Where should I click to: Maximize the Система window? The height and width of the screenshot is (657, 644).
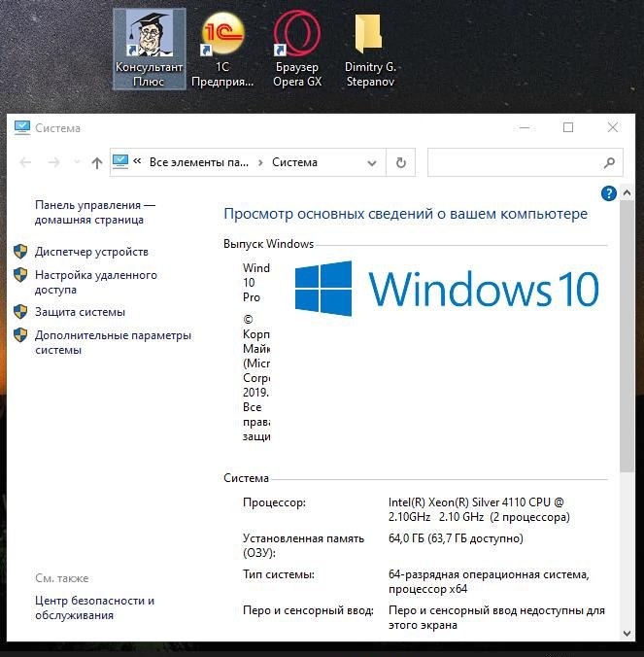coord(568,127)
